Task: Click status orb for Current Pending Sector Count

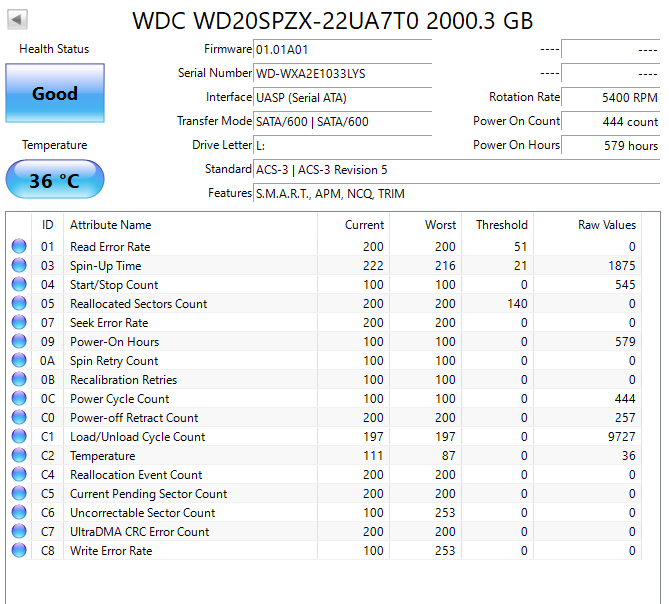Action: pos(19,493)
